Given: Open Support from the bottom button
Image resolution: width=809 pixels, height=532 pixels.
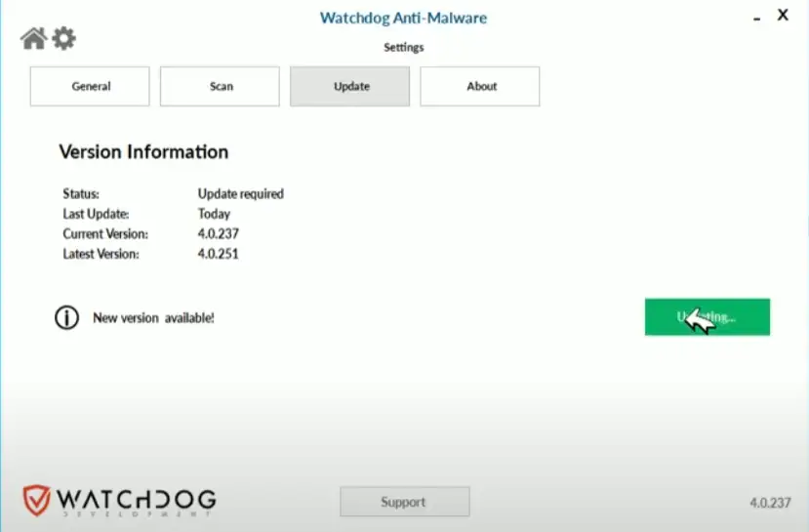Looking at the screenshot, I should click(x=404, y=502).
